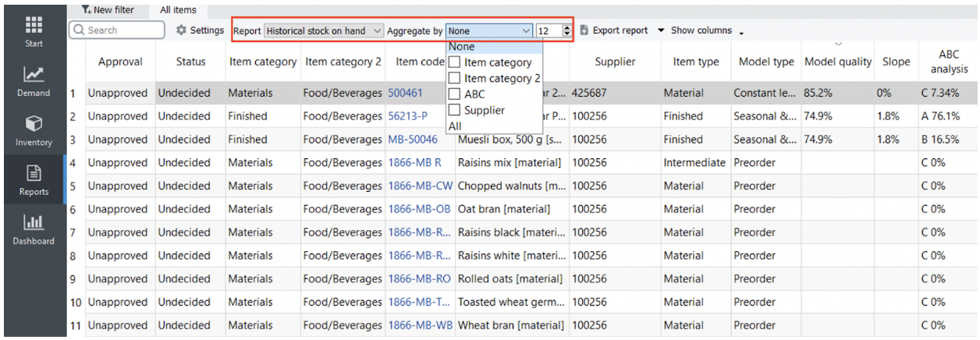
Task: Open the Dashboard panel
Action: [x=34, y=228]
